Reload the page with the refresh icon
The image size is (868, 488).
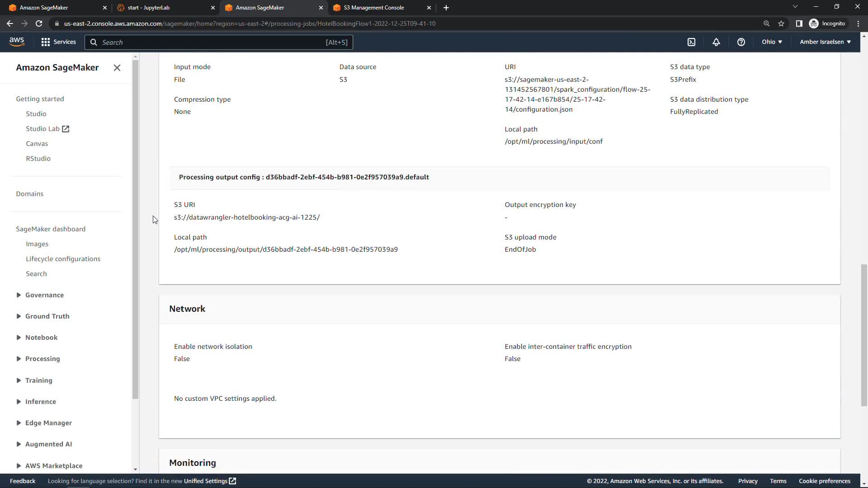tap(39, 23)
